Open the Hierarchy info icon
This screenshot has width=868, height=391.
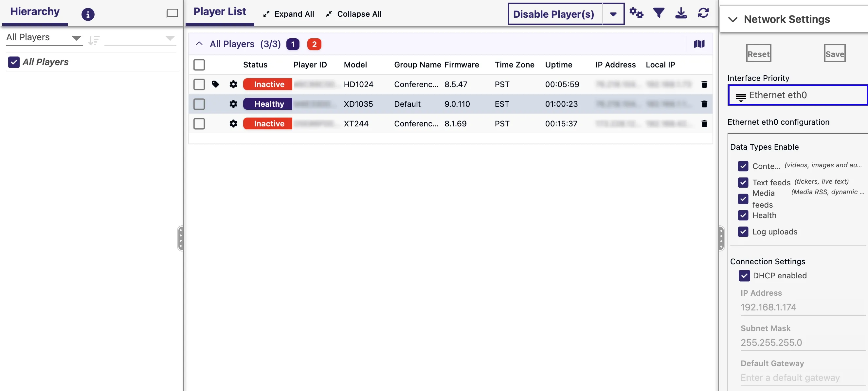(88, 14)
